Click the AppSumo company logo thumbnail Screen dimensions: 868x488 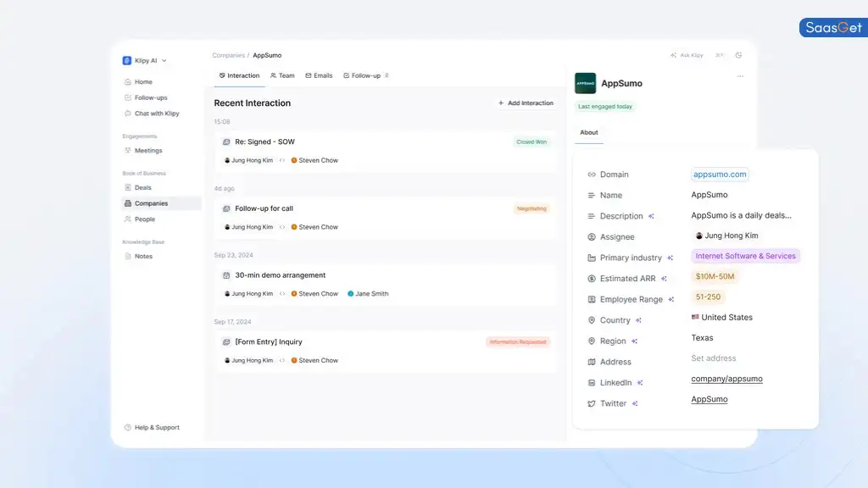point(585,84)
